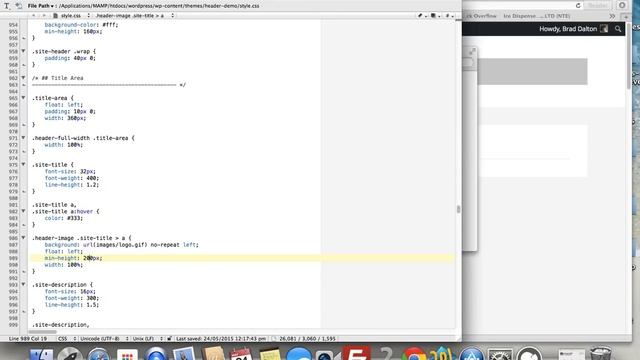Screen dimensions: 640x360
Task: Collapse the .title-area rule fold at line 965
Action: click(23, 98)
